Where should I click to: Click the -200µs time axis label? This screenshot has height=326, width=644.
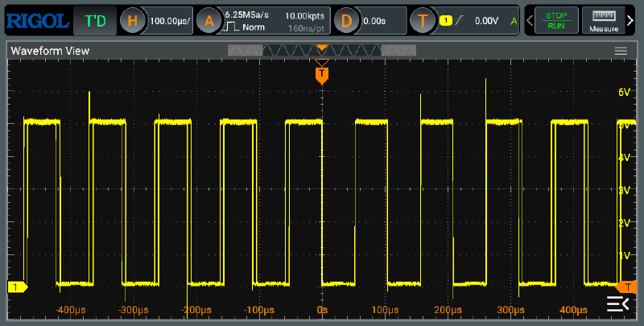pyautogui.click(x=196, y=310)
